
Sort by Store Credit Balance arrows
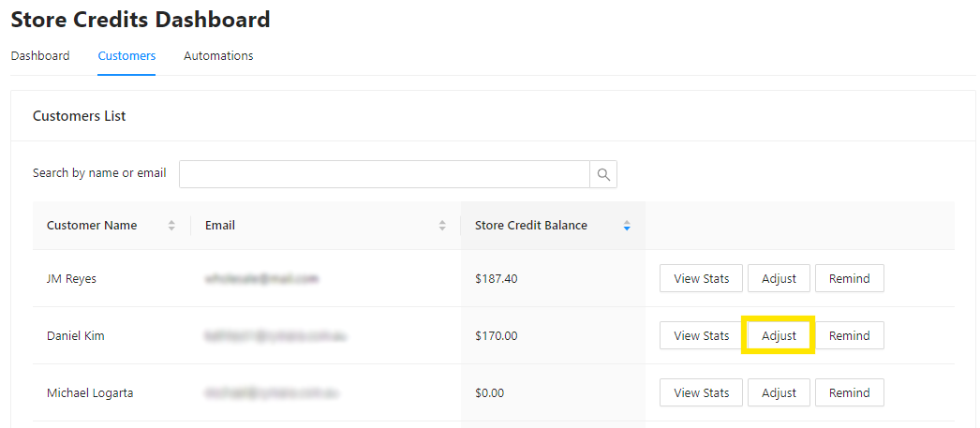[x=627, y=226]
